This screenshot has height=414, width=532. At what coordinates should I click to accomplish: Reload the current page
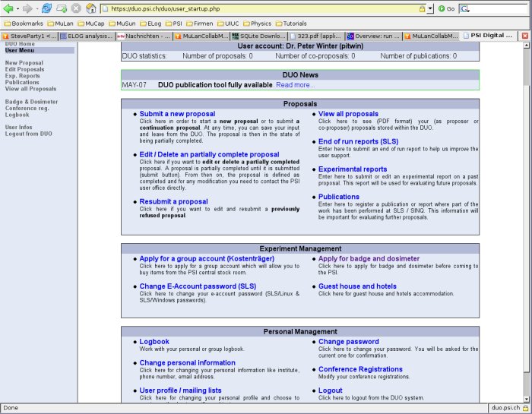click(x=46, y=8)
